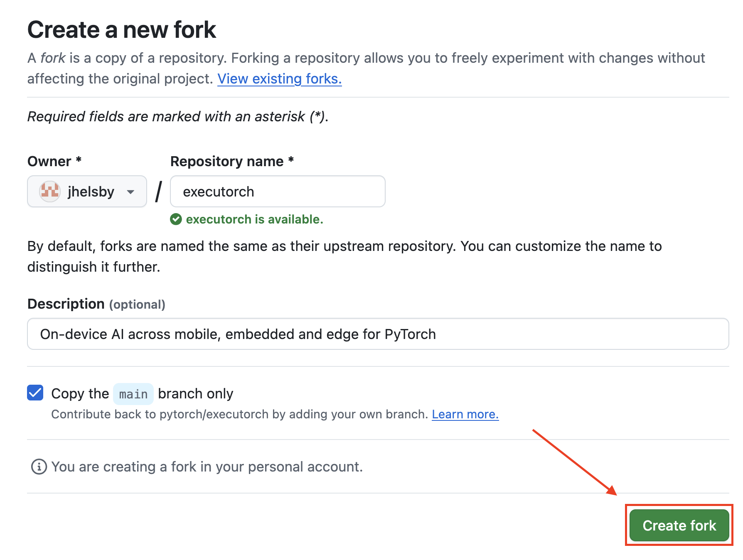
Task: Click the slash separator after Owner
Action: click(x=158, y=192)
